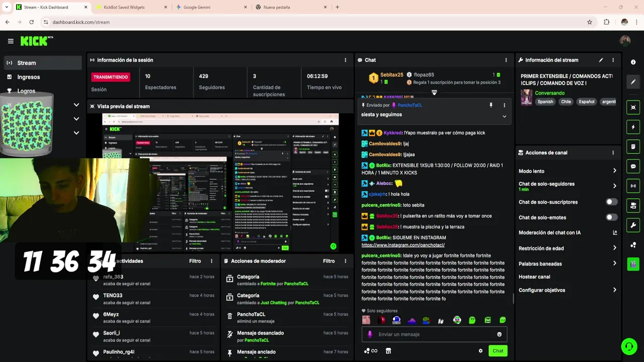This screenshot has height=362, width=644.
Task: Click Kykkred username in chat
Action: [392, 133]
